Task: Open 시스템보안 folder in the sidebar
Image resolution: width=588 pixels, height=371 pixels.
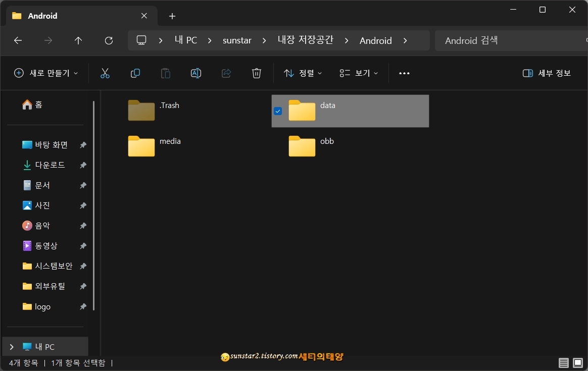Action: 47,266
